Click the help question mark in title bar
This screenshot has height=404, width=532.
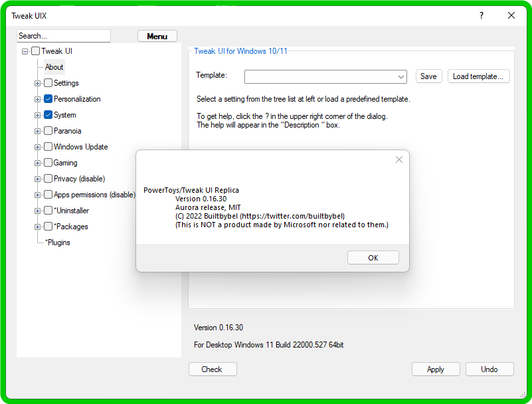481,15
